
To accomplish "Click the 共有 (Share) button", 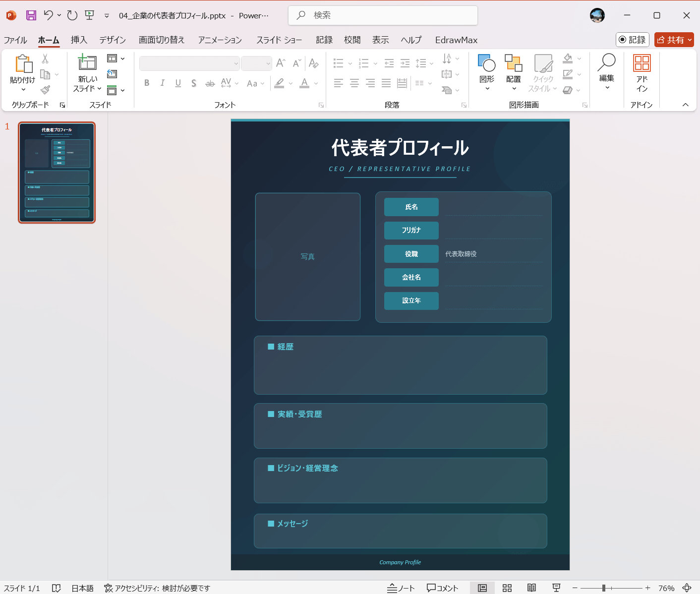I will [674, 40].
